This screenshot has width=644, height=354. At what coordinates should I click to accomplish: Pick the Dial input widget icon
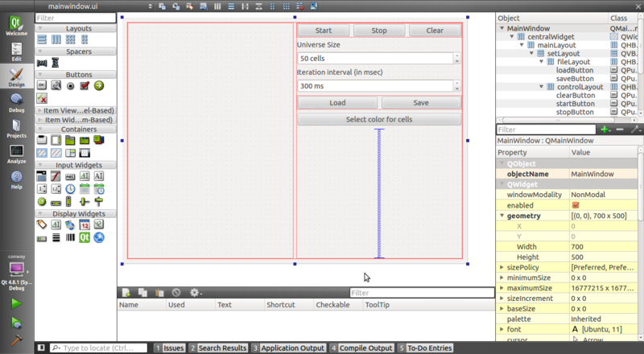click(x=42, y=202)
